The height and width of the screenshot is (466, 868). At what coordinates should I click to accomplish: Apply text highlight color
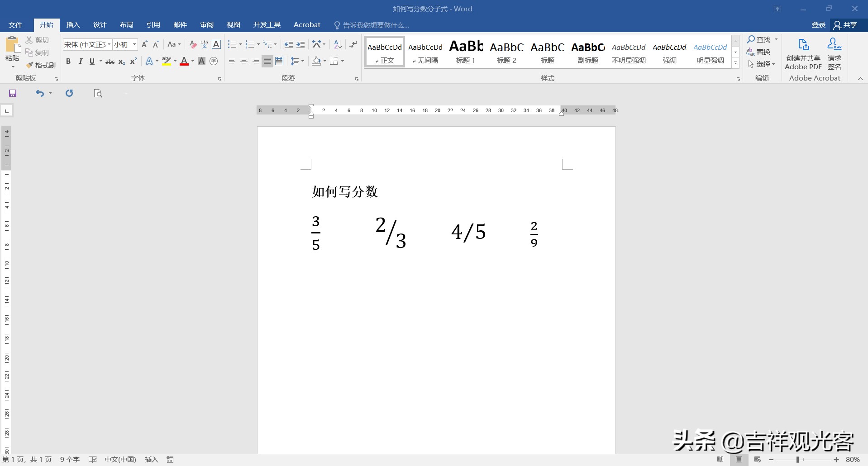coord(167,61)
